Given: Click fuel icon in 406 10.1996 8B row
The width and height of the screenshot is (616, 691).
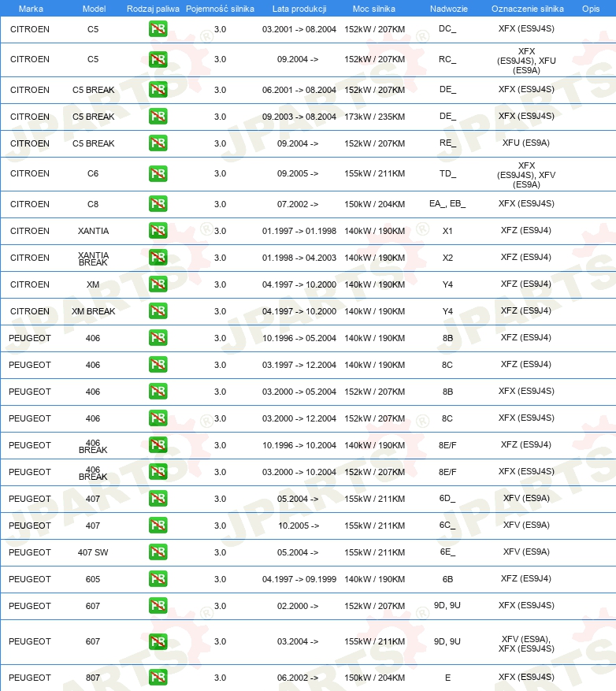Looking at the screenshot, I should (x=158, y=339).
